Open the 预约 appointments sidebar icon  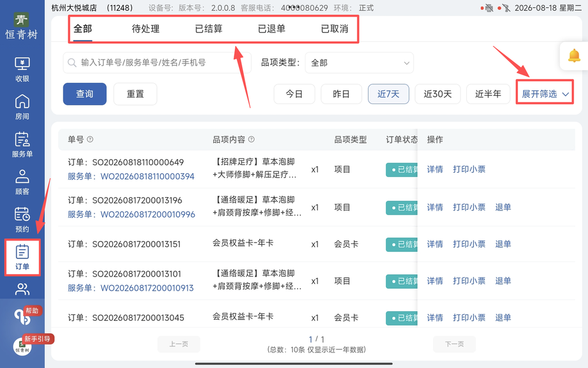(22, 220)
